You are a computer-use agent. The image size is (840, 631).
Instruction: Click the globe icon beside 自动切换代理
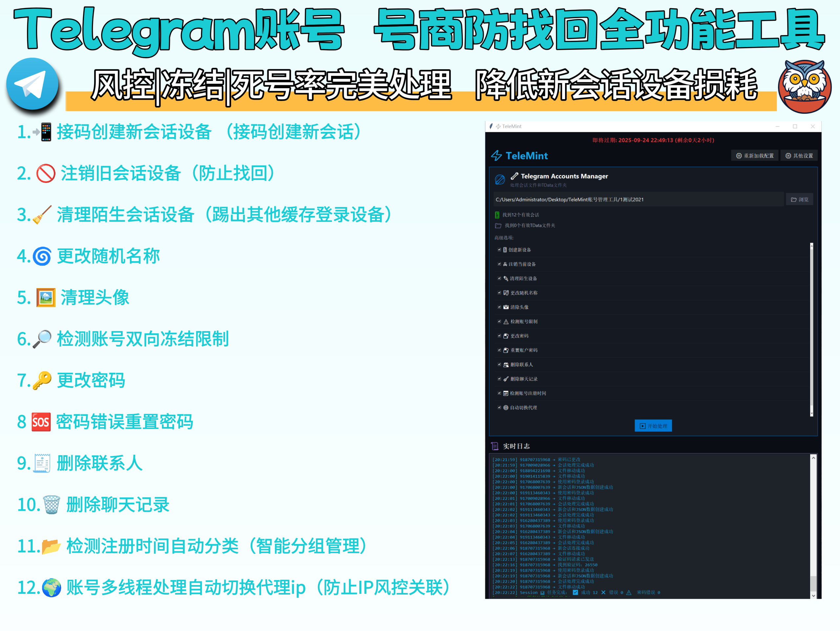(506, 408)
